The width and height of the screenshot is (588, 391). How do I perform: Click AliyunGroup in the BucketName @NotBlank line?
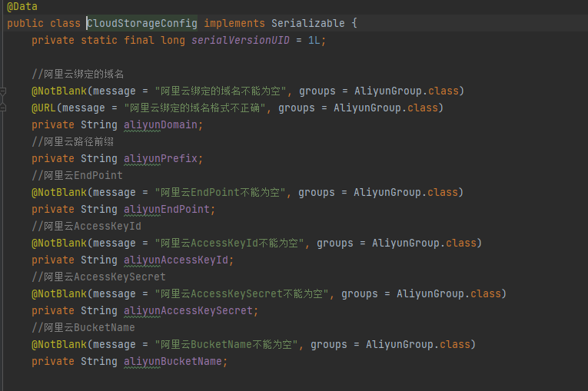pyautogui.click(x=400, y=344)
